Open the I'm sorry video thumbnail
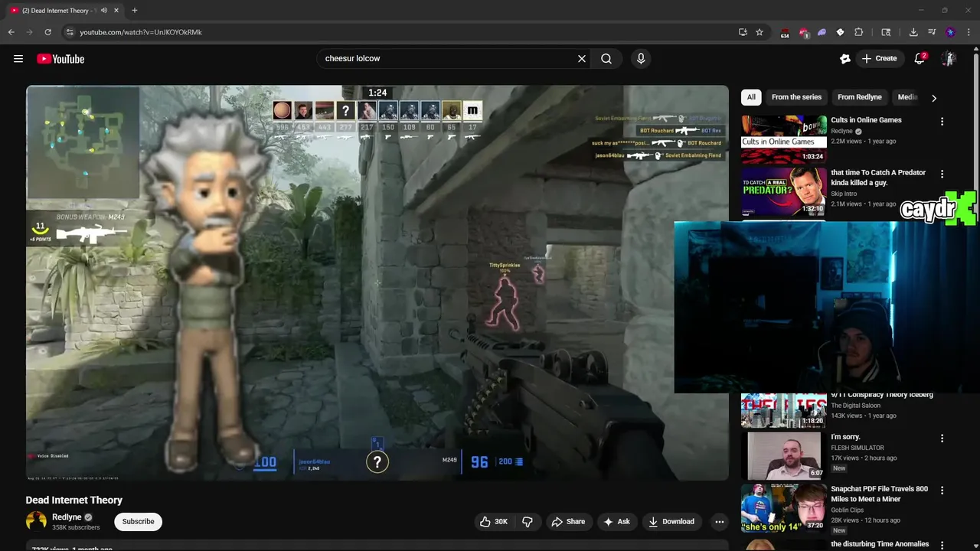The height and width of the screenshot is (551, 980). (784, 455)
